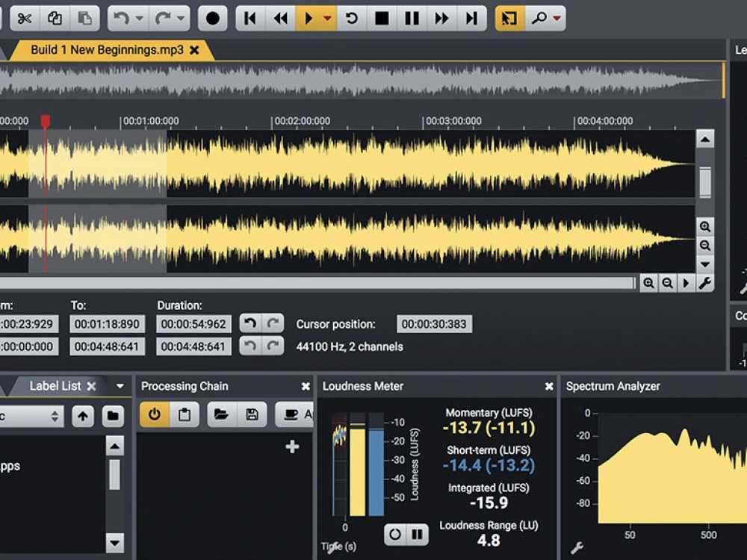The width and height of the screenshot is (747, 560).
Task: Activate the selection tool
Action: [509, 19]
